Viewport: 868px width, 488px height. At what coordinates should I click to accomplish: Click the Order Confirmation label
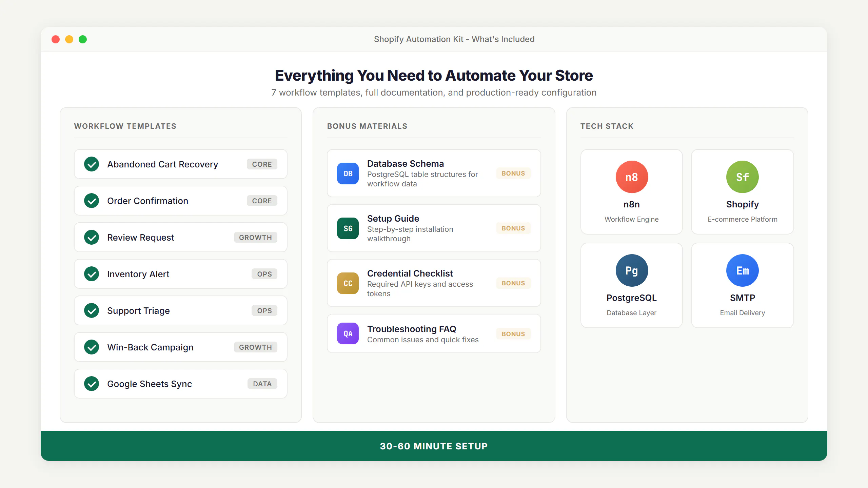coord(148,201)
